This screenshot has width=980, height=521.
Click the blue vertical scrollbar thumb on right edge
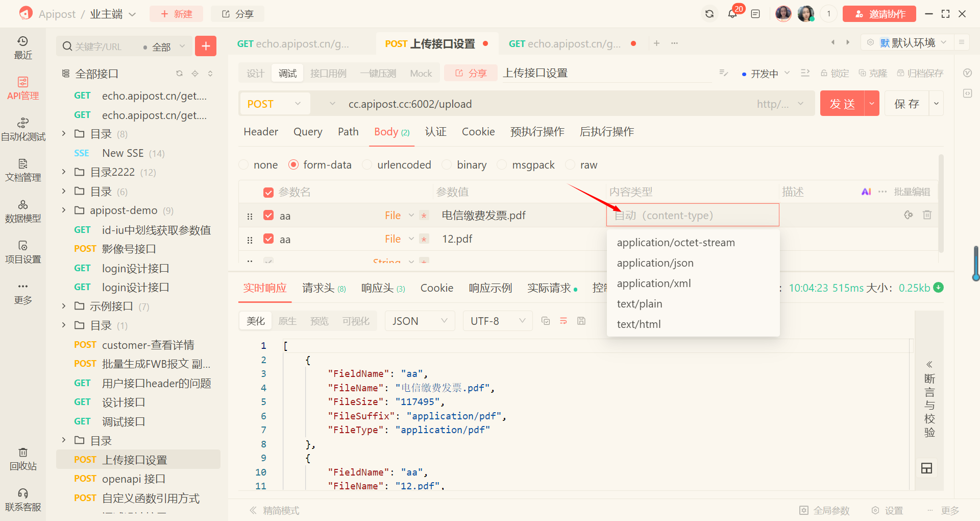(976, 263)
